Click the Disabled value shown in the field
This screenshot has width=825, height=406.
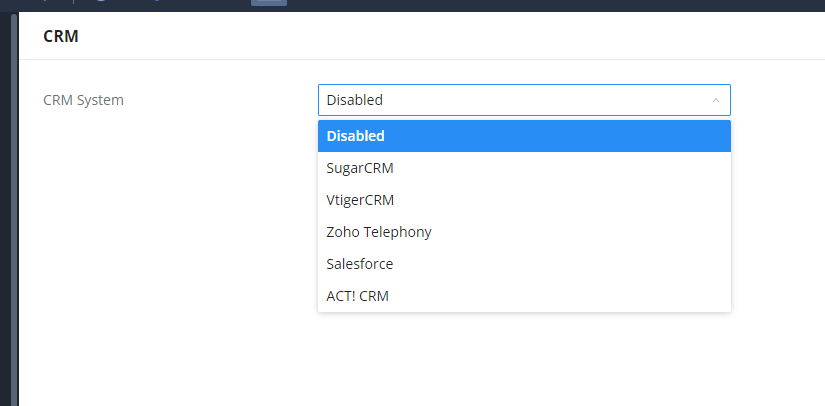pyautogui.click(x=355, y=100)
